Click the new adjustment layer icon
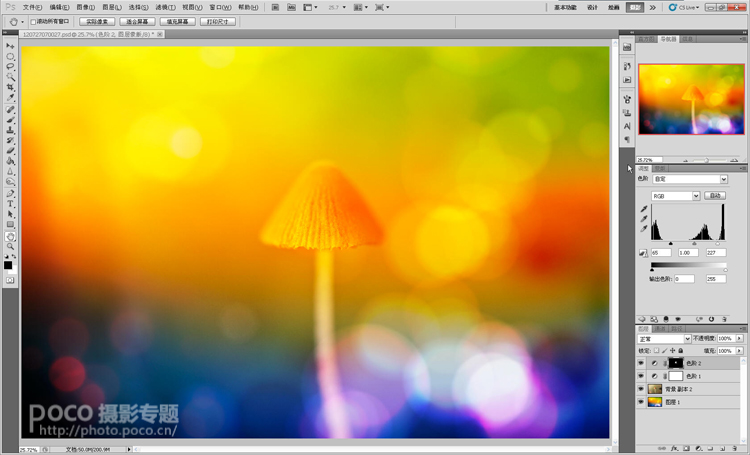750x455 pixels. tap(698, 449)
